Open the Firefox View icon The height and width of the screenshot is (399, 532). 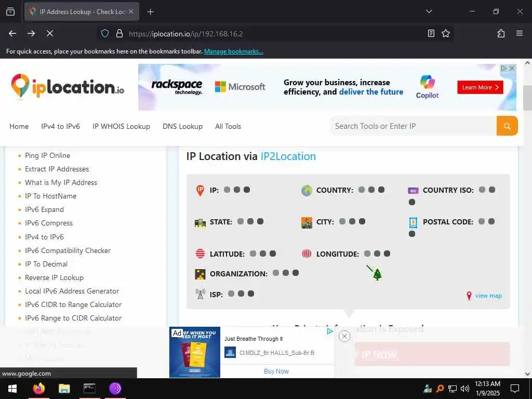pos(10,11)
